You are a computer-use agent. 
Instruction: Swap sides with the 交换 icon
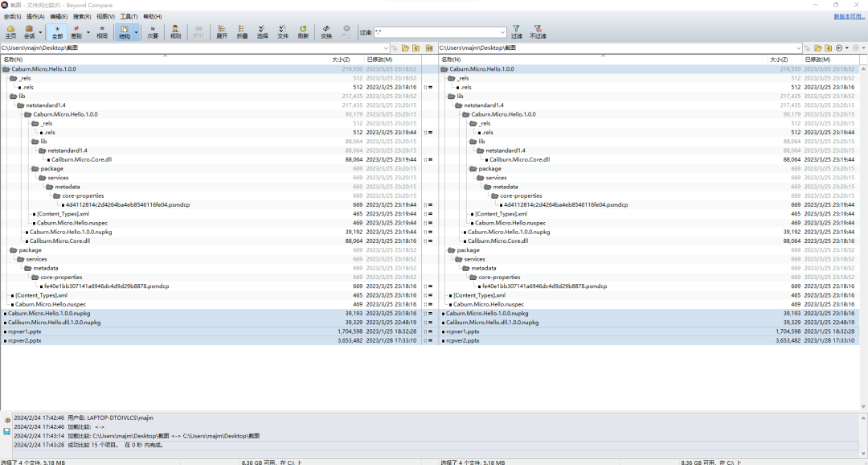pos(326,31)
